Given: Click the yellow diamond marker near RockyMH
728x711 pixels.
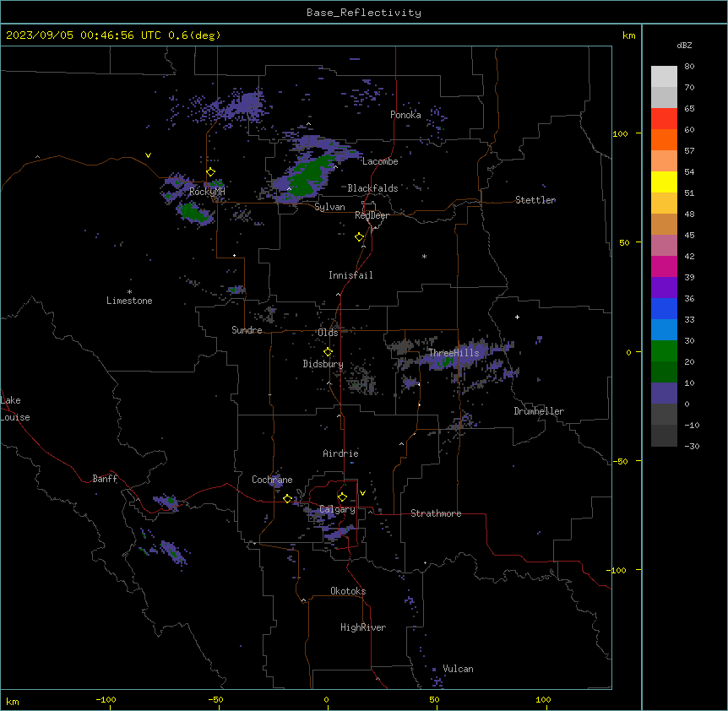Looking at the screenshot, I should [x=211, y=172].
